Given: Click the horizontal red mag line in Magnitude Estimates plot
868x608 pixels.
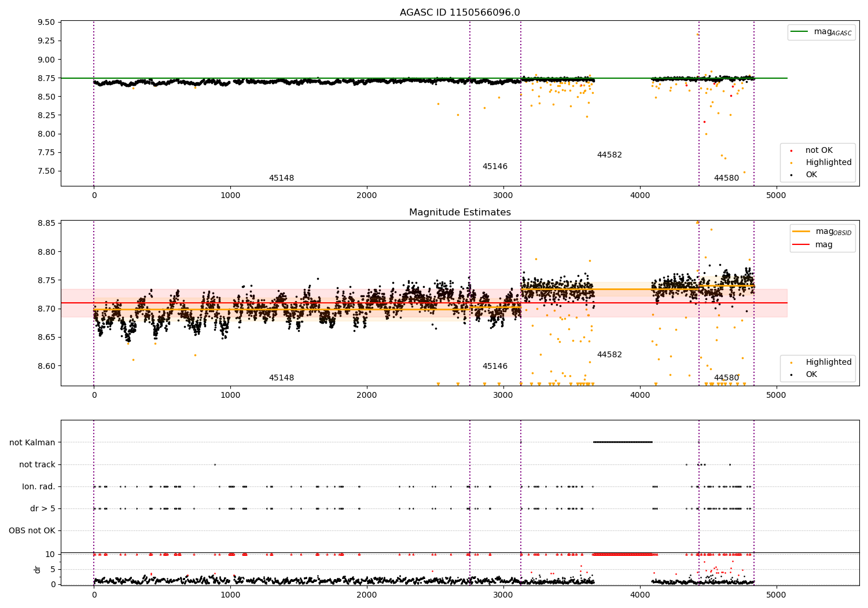Looking at the screenshot, I should pyautogui.click(x=424, y=303).
